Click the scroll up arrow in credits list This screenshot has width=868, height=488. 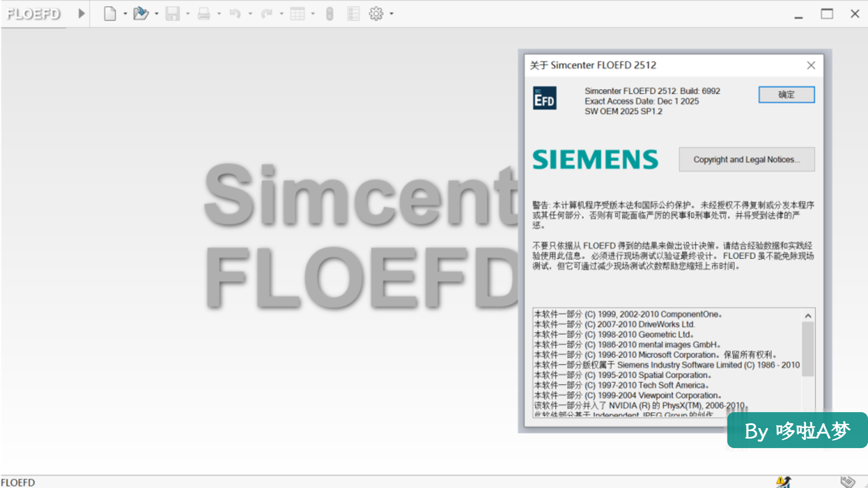(808, 316)
